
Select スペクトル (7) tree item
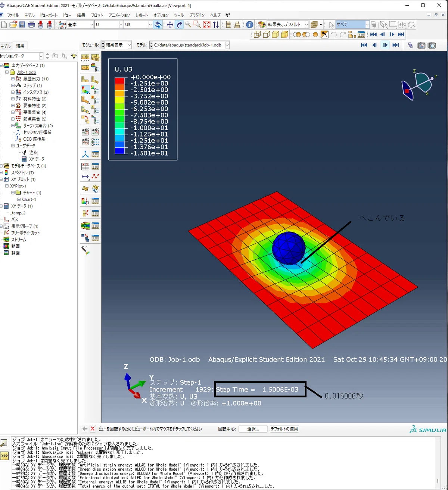(x=22, y=173)
